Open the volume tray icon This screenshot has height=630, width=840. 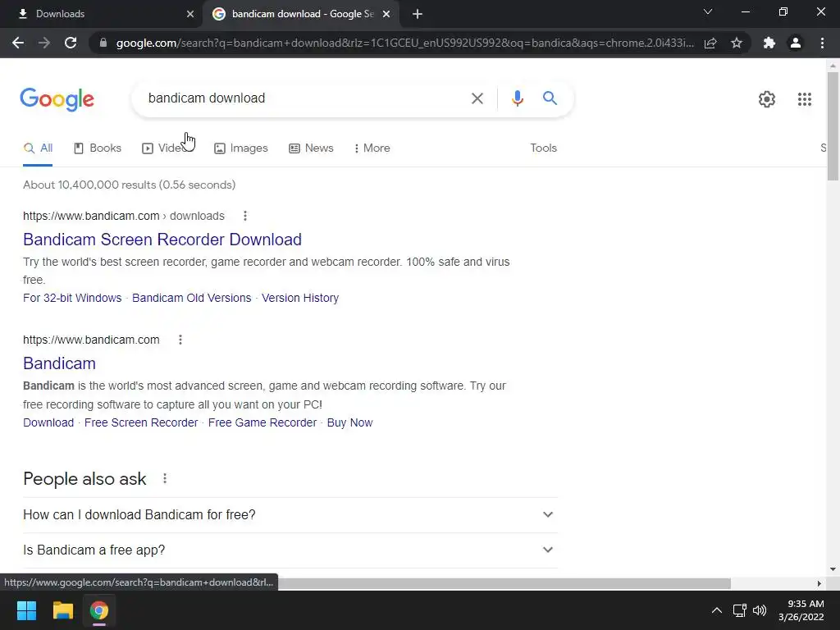tap(760, 610)
